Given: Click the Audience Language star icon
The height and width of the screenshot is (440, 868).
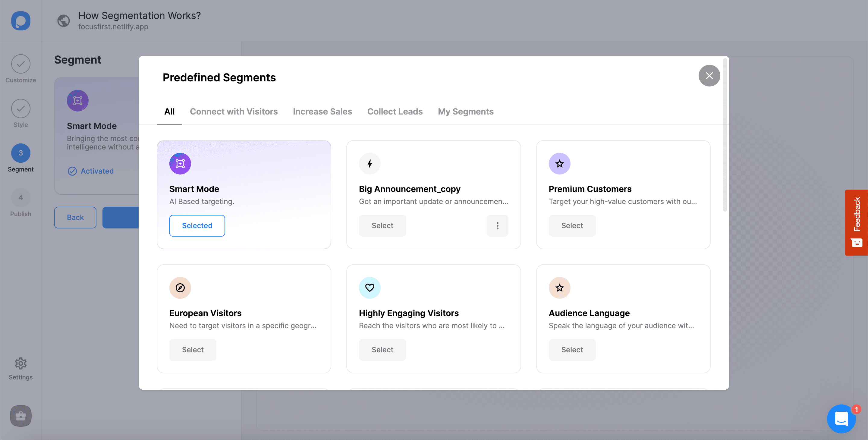Looking at the screenshot, I should 559,287.
